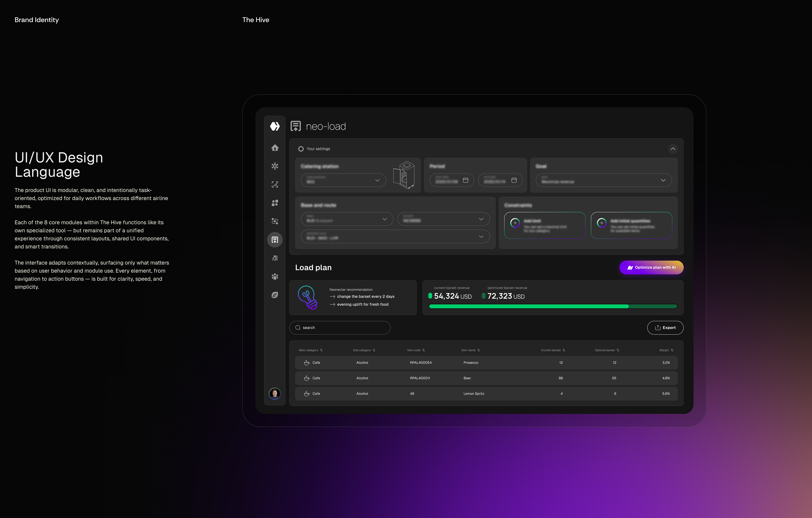Collapse the Your settings panel
Viewport: 812px width, 518px height.
(x=673, y=149)
